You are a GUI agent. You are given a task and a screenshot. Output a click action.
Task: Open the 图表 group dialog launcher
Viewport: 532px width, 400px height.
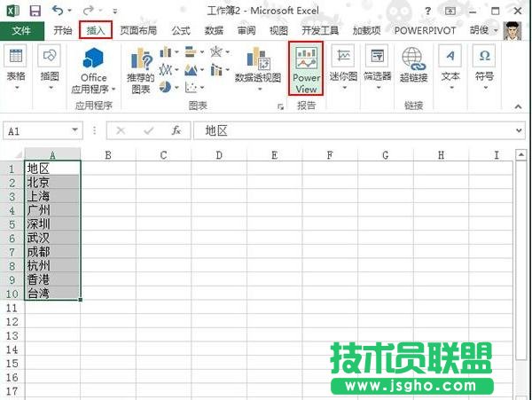click(x=280, y=107)
